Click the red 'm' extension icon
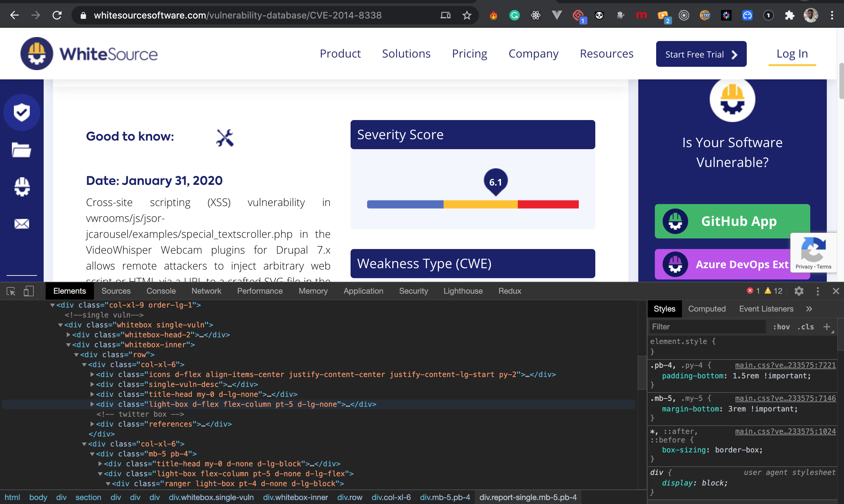Image resolution: width=844 pixels, height=504 pixels. (641, 15)
